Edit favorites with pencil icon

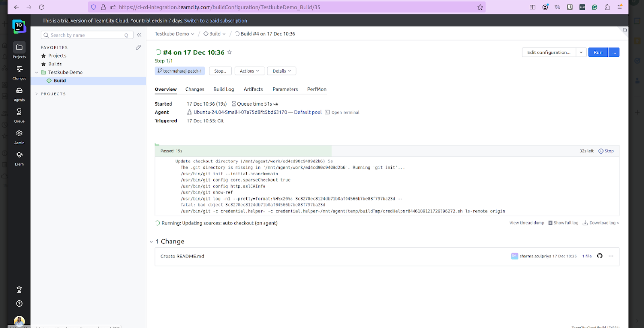(x=138, y=47)
